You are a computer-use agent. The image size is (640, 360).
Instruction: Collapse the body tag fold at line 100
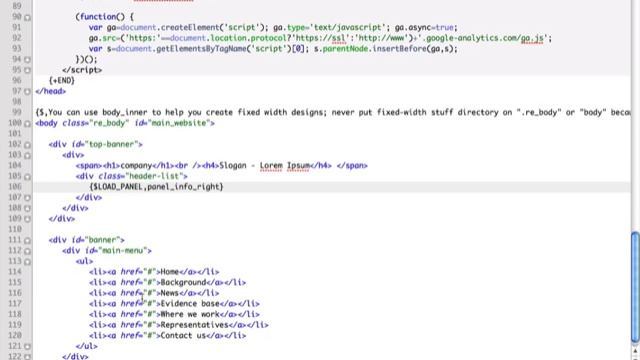pyautogui.click(x=27, y=123)
